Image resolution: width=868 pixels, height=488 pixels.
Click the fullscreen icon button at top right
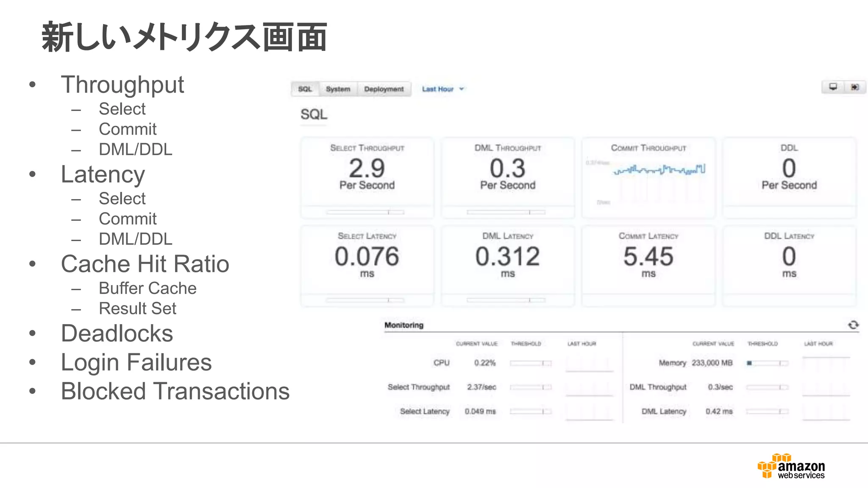click(x=855, y=87)
